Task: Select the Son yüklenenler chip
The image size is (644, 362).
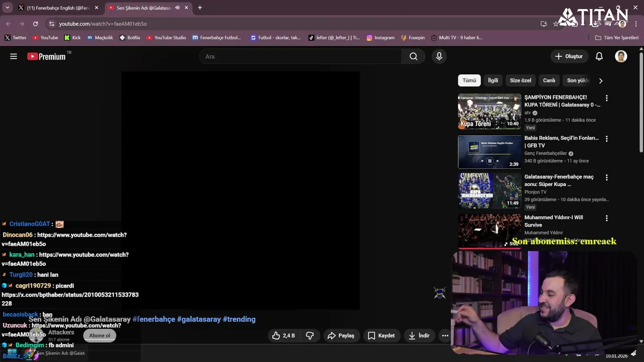Action: (x=578, y=80)
